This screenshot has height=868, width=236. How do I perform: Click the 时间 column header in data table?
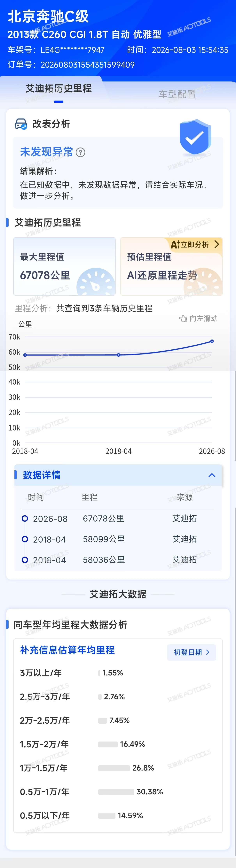(x=36, y=497)
